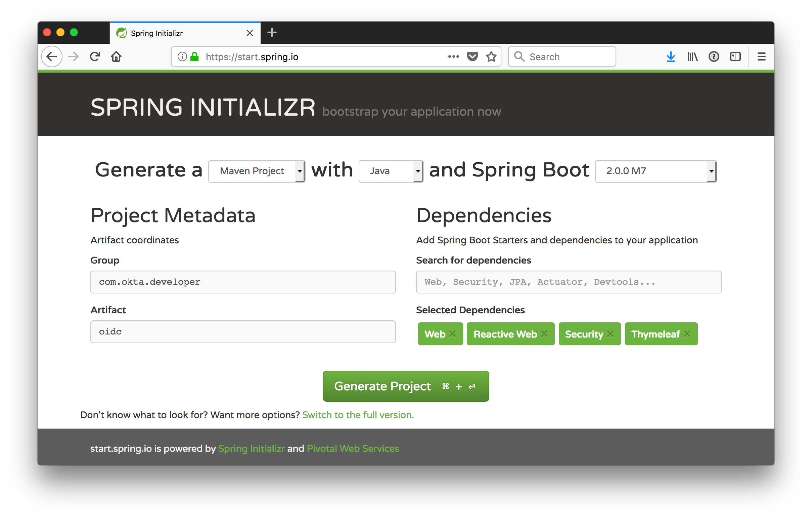Image resolution: width=812 pixels, height=519 pixels.
Task: Click the Search for dependencies input field
Action: pos(569,281)
